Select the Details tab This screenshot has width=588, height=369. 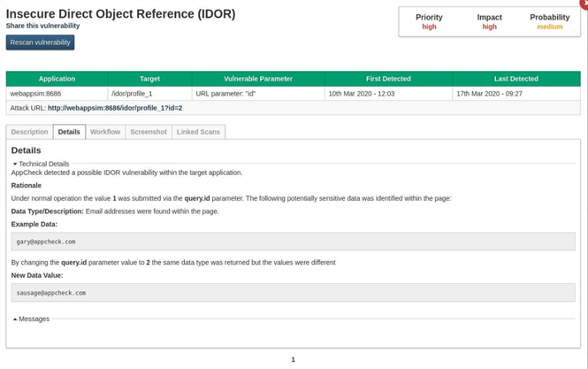[x=69, y=132]
